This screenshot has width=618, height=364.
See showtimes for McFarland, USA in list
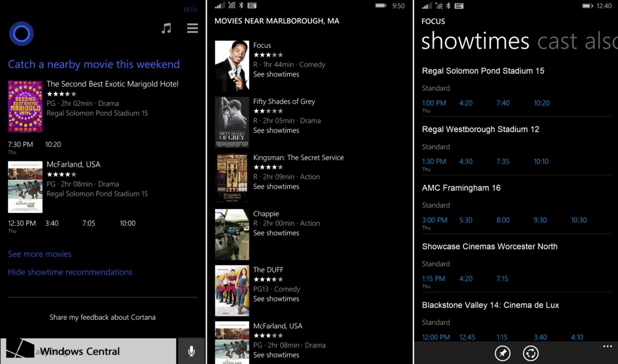(276, 355)
